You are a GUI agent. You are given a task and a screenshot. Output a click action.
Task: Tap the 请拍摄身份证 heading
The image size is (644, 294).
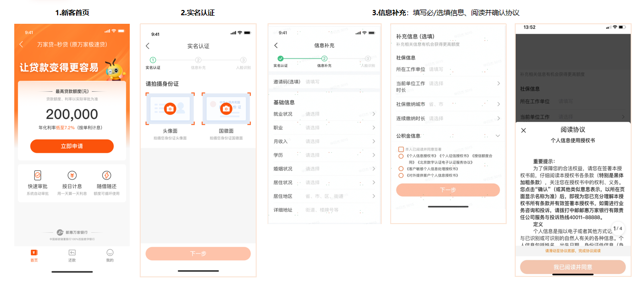coord(162,83)
